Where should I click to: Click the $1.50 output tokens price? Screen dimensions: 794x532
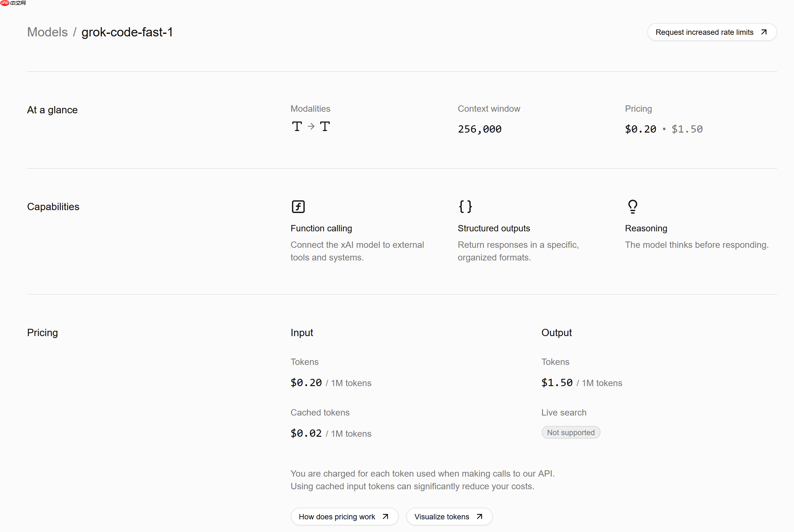(x=557, y=383)
